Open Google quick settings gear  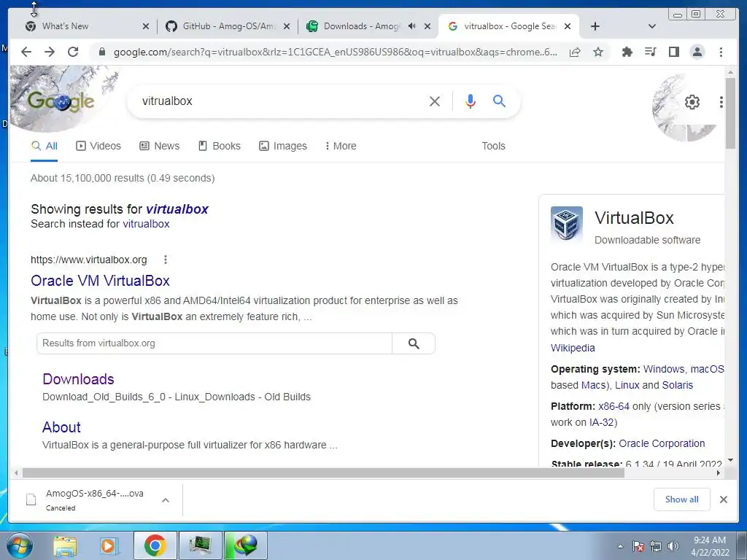(692, 101)
